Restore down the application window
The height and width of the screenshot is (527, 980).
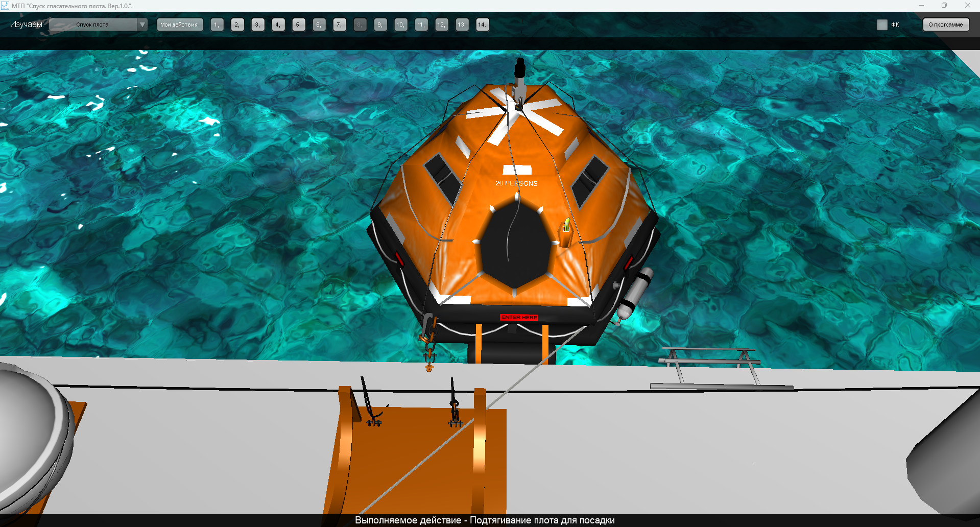(944, 6)
